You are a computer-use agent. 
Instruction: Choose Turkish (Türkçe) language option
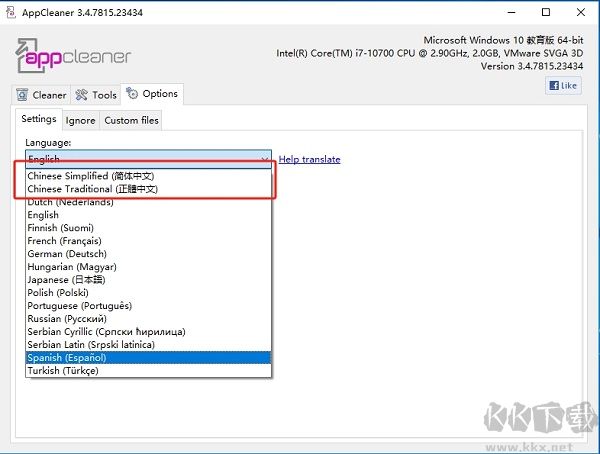63,370
